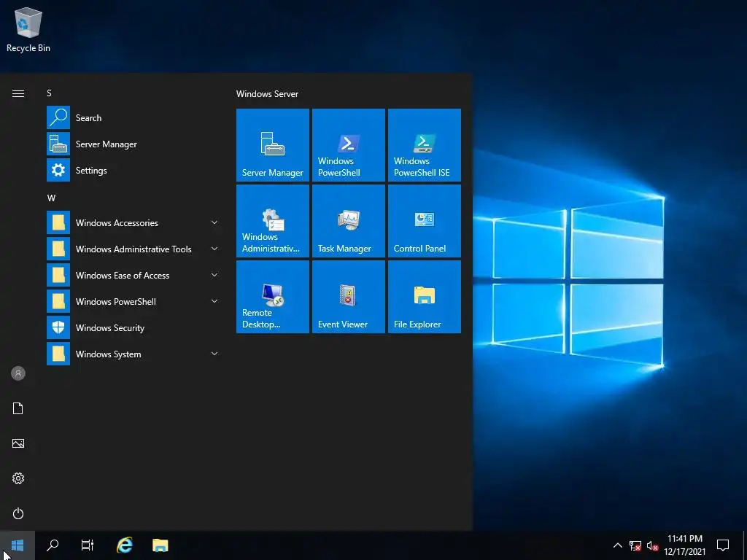Close the Start menu via Start button
The height and width of the screenshot is (560, 747).
18,545
